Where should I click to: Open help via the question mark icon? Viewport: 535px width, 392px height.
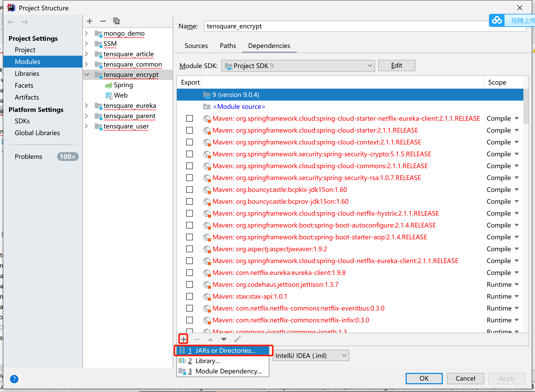click(x=14, y=379)
